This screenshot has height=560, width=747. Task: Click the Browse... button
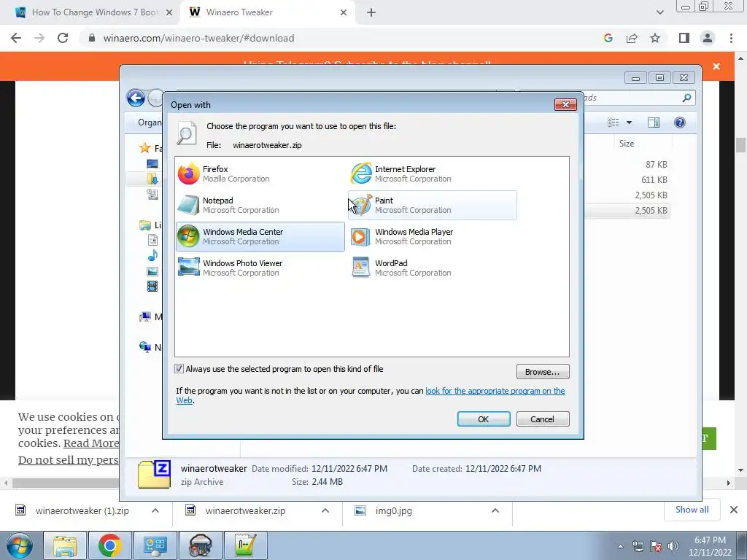[x=543, y=371]
